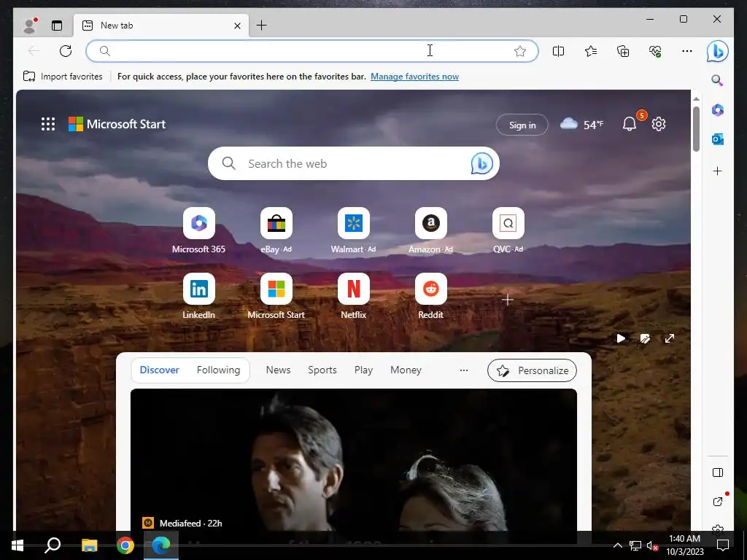The width and height of the screenshot is (747, 560).
Task: Show hidden system tray icons
Action: 617,545
